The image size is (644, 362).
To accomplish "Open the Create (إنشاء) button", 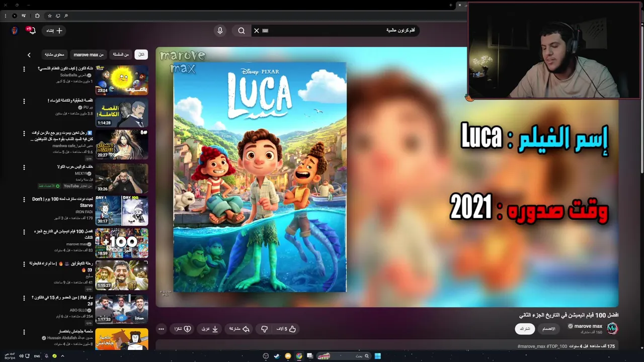I will [54, 31].
